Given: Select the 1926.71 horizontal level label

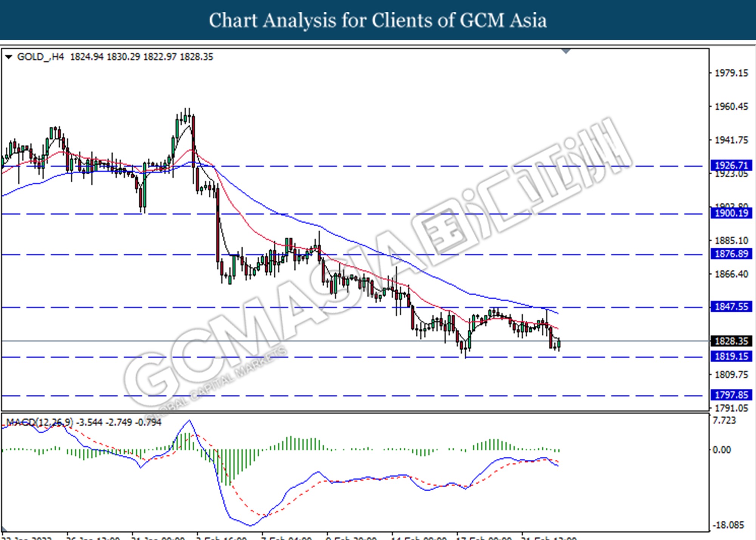Looking at the screenshot, I should pyautogui.click(x=731, y=165).
